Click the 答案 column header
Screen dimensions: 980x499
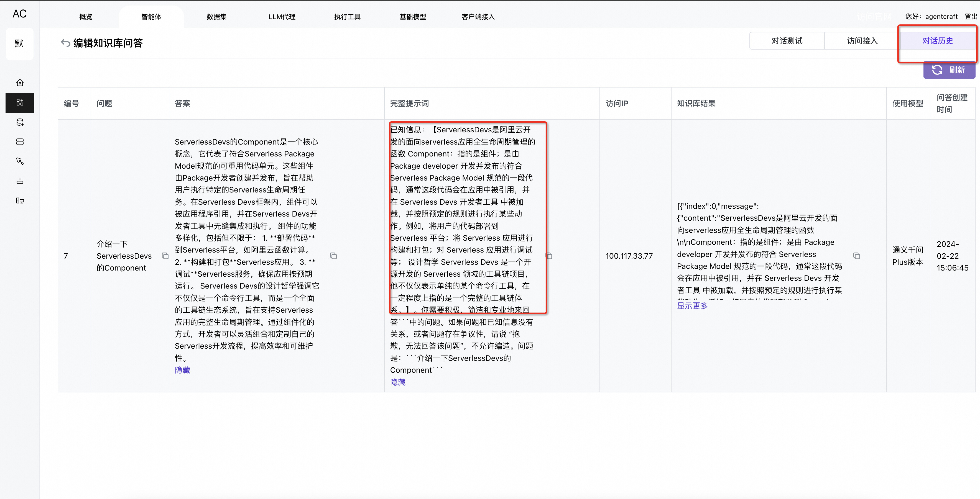click(x=277, y=103)
